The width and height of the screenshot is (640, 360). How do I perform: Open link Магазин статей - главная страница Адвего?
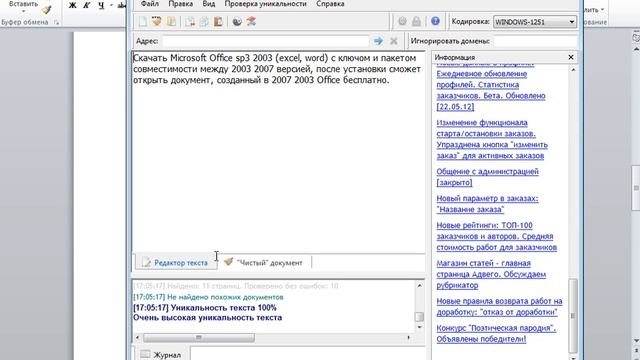click(491, 274)
